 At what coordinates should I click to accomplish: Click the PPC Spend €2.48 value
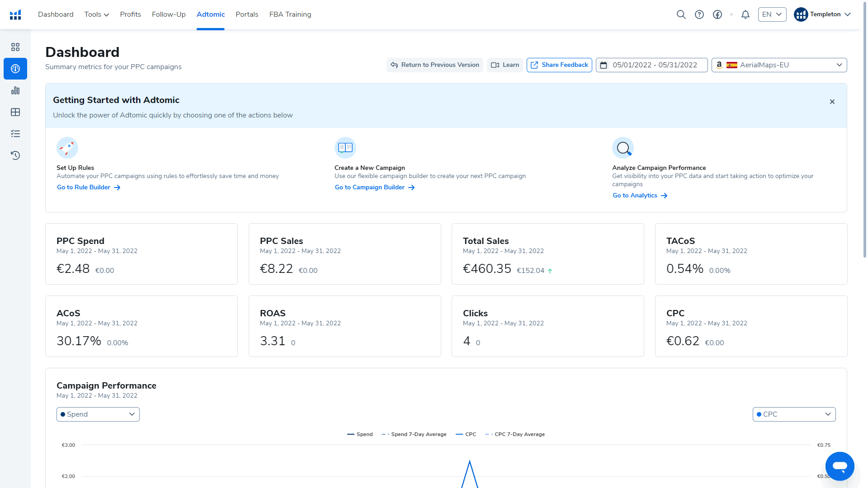[x=73, y=269]
